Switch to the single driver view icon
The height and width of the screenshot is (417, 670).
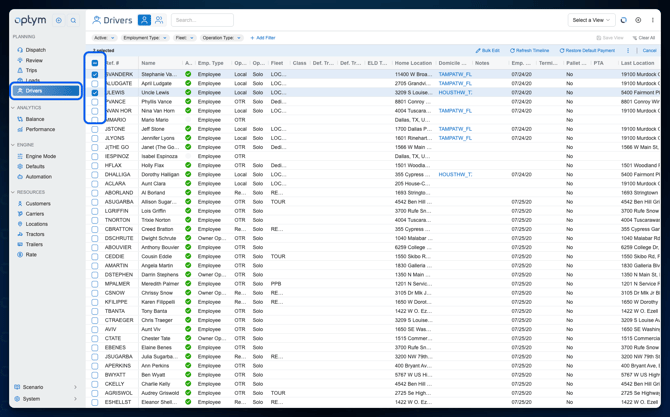(144, 20)
